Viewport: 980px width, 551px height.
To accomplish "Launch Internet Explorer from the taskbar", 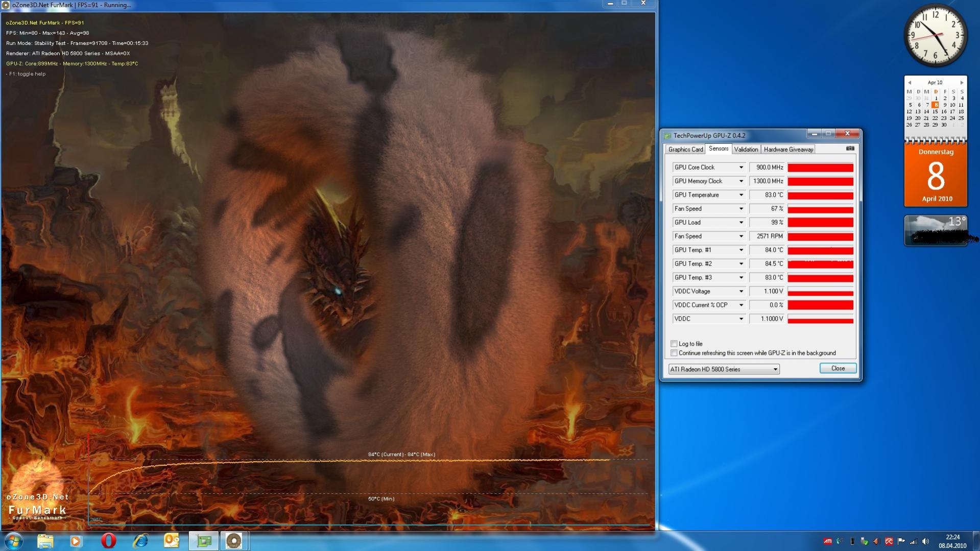I will 140,541.
